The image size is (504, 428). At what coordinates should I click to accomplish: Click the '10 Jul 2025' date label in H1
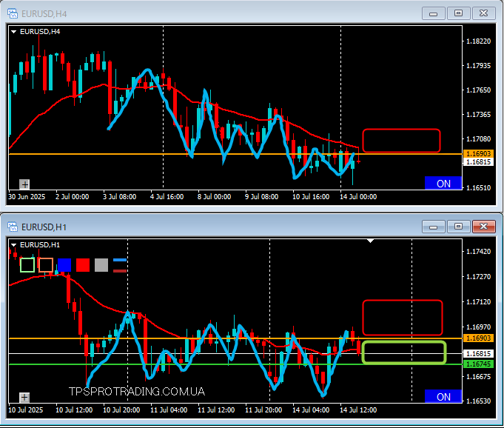pos(25,410)
